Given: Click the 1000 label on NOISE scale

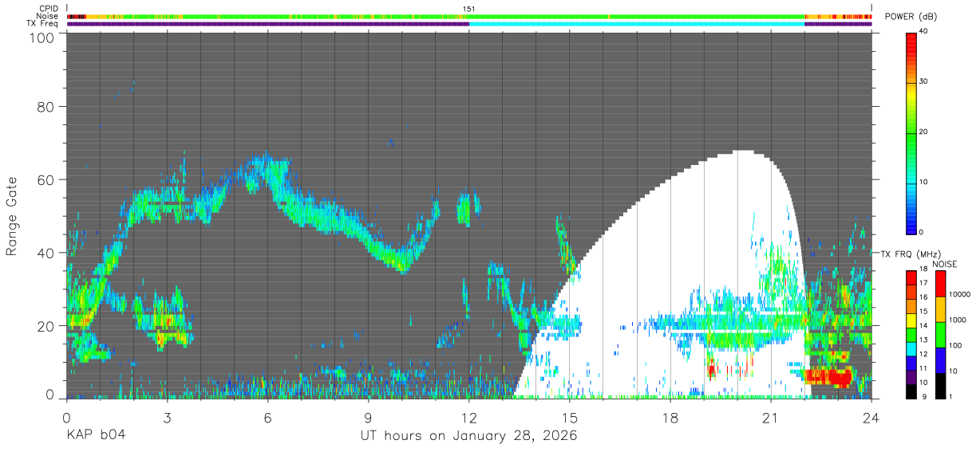Looking at the screenshot, I should click(x=958, y=320).
